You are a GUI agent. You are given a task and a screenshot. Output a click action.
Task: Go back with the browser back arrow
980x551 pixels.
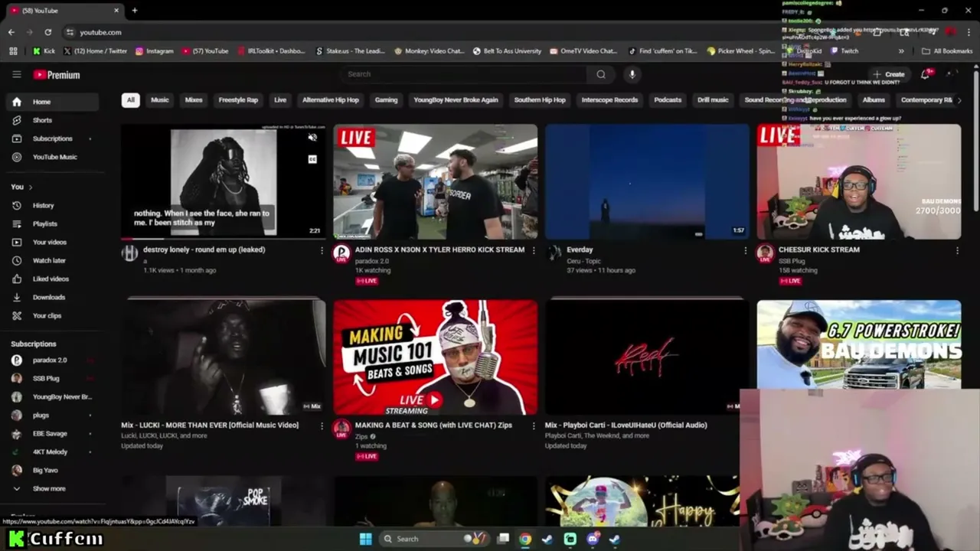pos(11,32)
